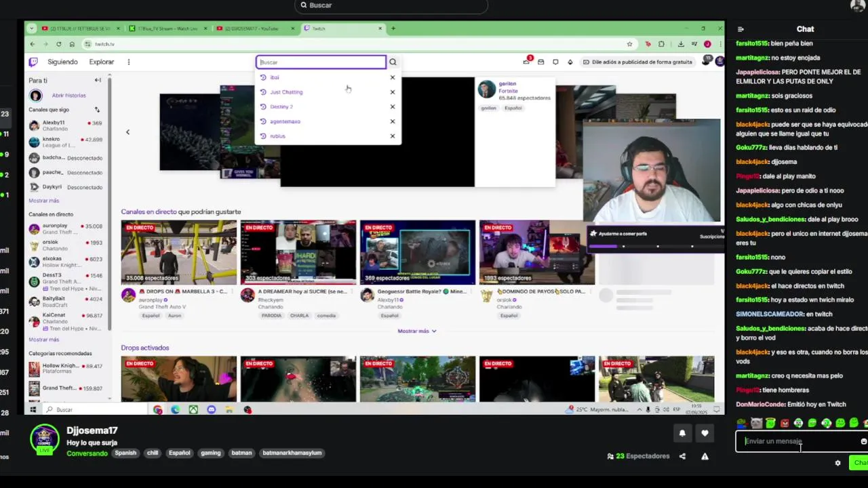
Task: Click the browser back arrow
Action: click(32, 44)
